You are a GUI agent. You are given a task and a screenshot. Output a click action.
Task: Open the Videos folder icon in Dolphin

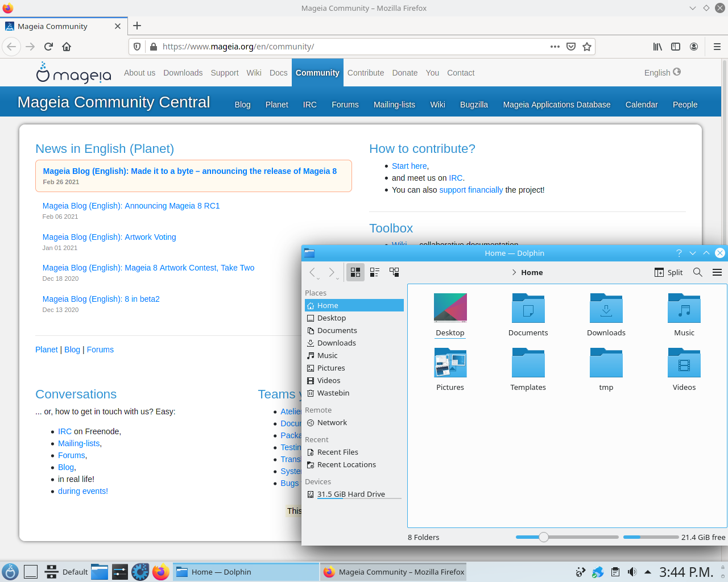[684, 363]
